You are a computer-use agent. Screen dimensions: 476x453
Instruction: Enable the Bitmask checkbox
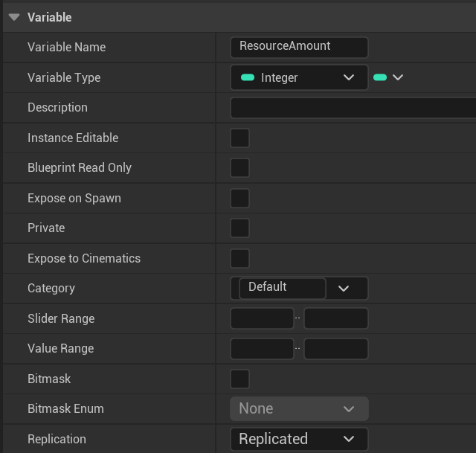(239, 379)
